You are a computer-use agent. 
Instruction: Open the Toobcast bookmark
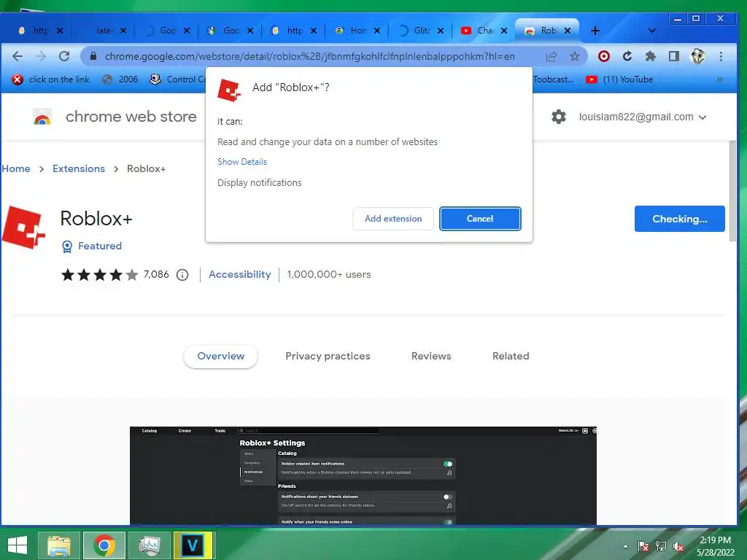[x=553, y=79]
